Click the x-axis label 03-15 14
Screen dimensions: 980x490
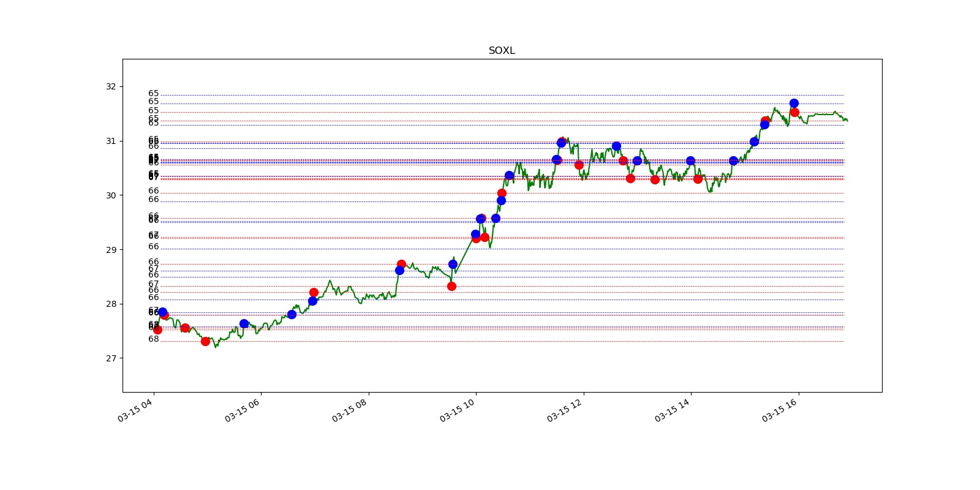coord(673,410)
